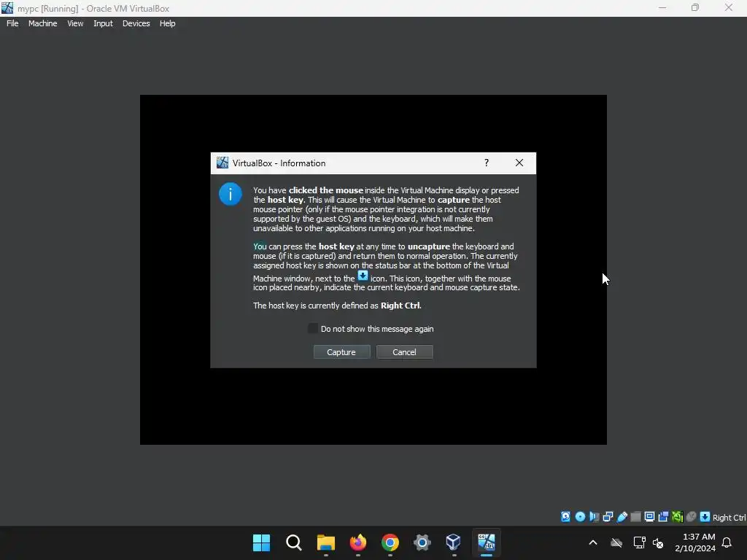The image size is (747, 560).
Task: Click VirtualBox icon in dialog title bar
Action: click(x=222, y=163)
